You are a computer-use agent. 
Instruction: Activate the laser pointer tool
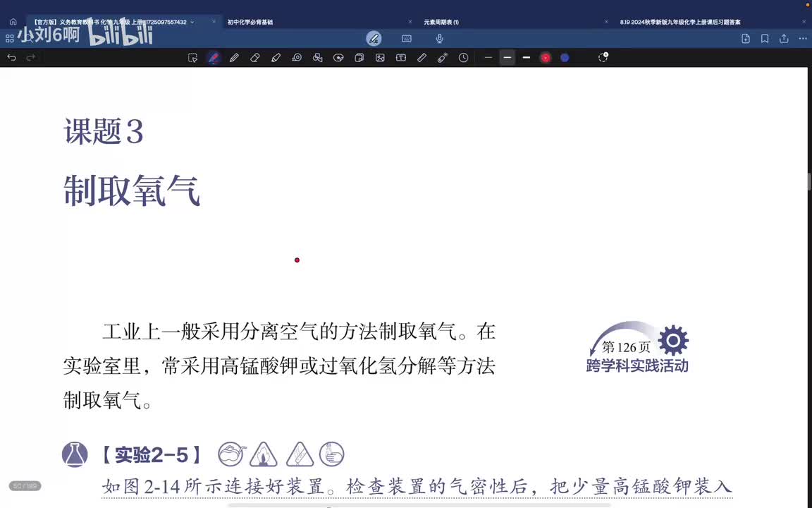[x=442, y=58]
